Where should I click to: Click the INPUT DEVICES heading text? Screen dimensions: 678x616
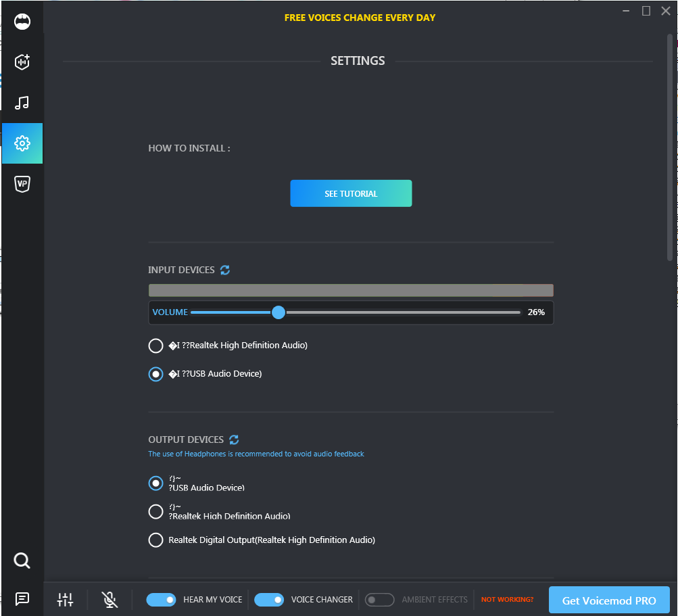pyautogui.click(x=181, y=270)
